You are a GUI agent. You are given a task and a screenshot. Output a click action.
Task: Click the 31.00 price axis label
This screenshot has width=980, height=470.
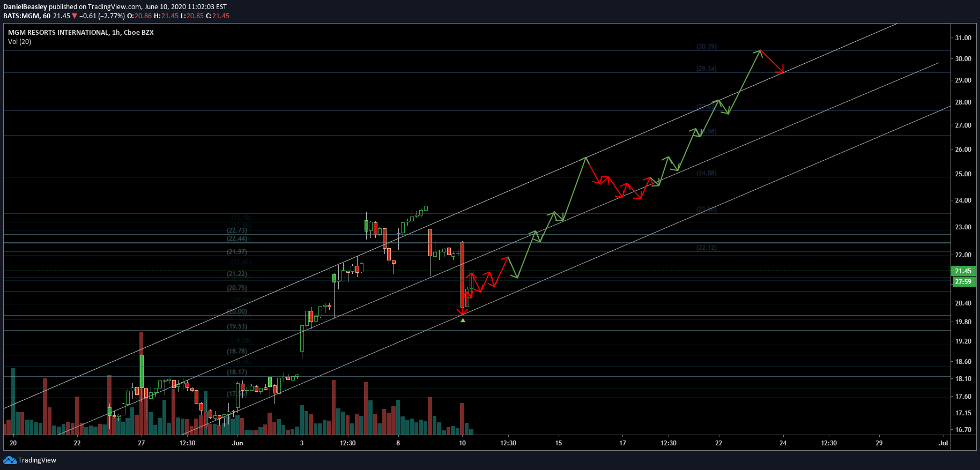click(963, 38)
